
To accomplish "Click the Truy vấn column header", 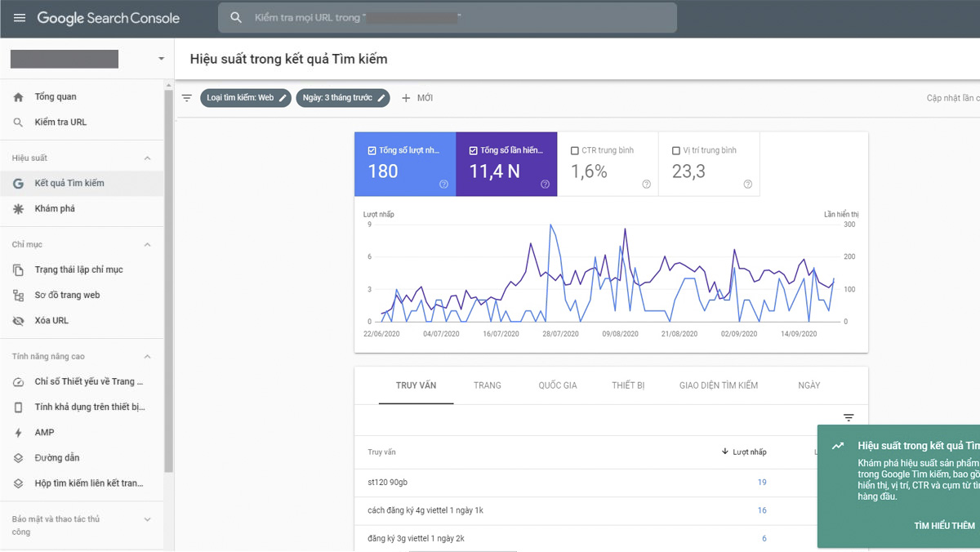I will click(x=382, y=452).
